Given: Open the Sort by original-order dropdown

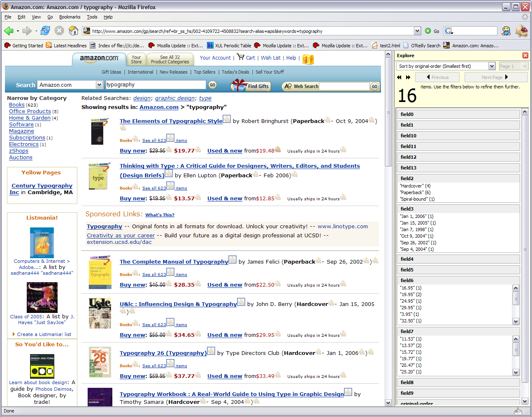Looking at the screenshot, I should click(x=492, y=66).
